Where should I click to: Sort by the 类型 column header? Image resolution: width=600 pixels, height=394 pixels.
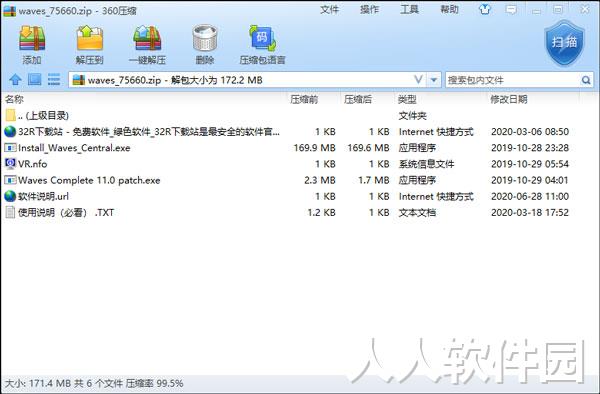coord(407,99)
